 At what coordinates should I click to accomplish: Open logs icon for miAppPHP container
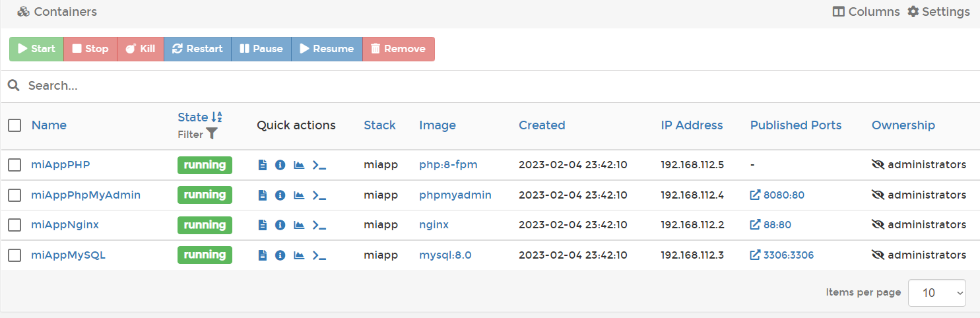263,165
